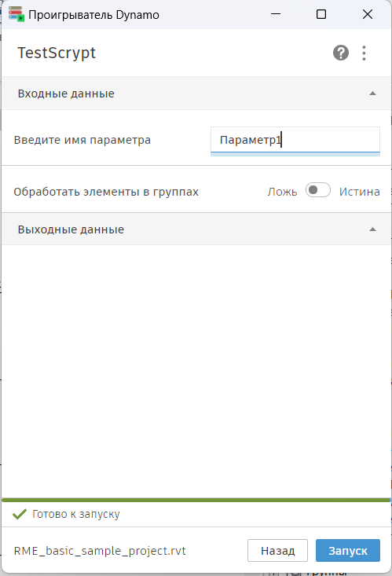Select the Ложь label beside the switch
The height and width of the screenshot is (576, 392).
[282, 192]
